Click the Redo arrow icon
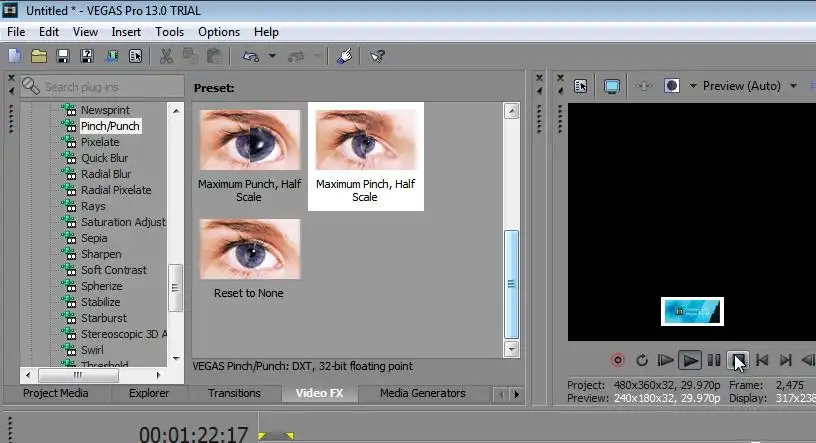 tap(296, 56)
